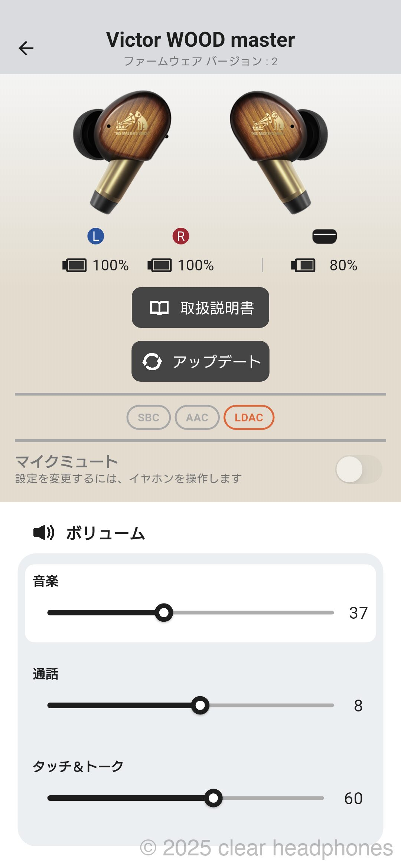Select the SBC codec option

[149, 417]
